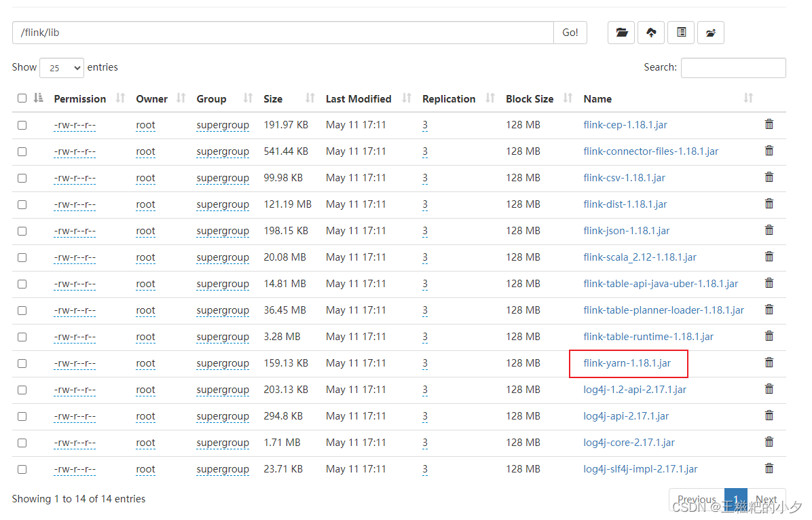Delete flink-yarn-1.18.1.jar using its trash icon

pyautogui.click(x=769, y=362)
